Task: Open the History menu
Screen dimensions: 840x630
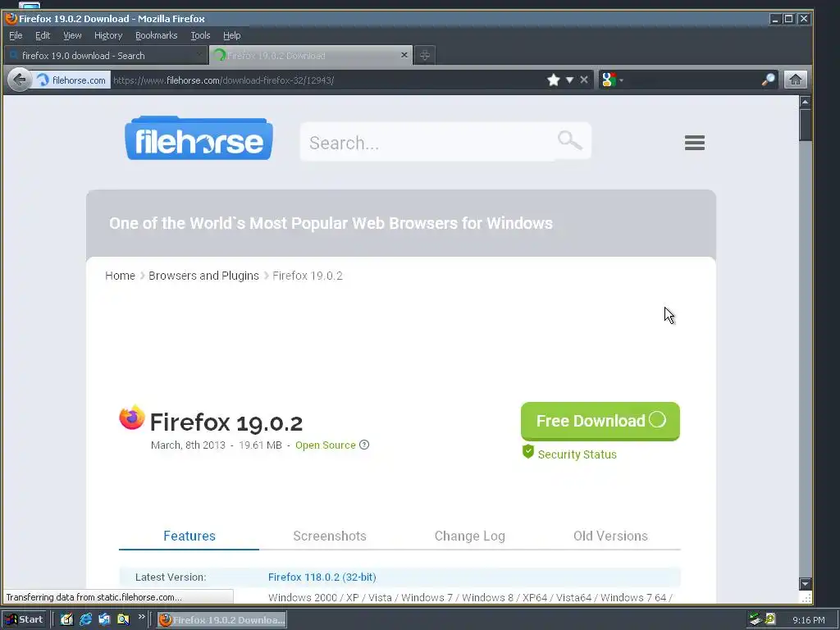Action: [108, 35]
